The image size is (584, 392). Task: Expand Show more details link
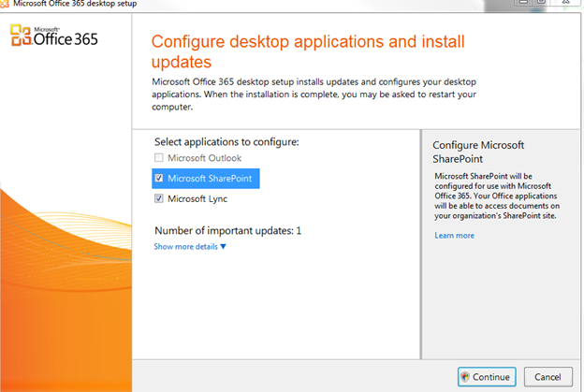[x=186, y=246]
